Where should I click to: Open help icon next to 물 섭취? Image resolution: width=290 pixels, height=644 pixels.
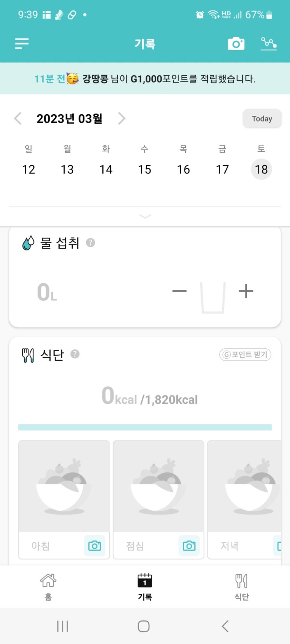(90, 243)
